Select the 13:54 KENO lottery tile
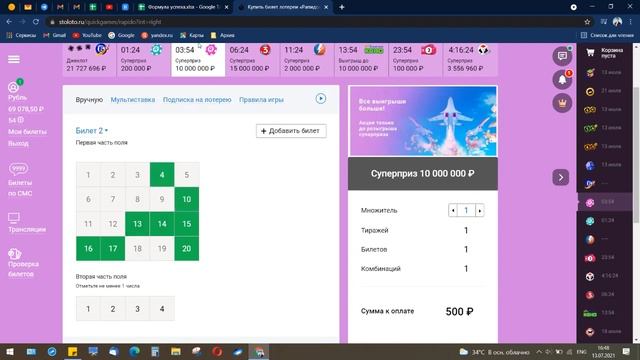The height and width of the screenshot is (360, 640). coord(361,59)
